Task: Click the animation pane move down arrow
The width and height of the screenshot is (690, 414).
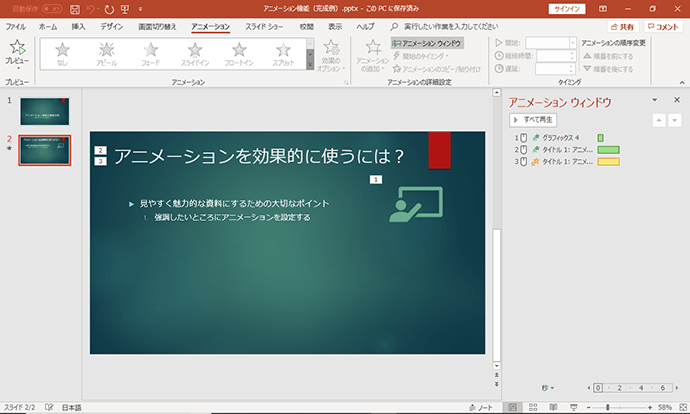Action: 675,120
